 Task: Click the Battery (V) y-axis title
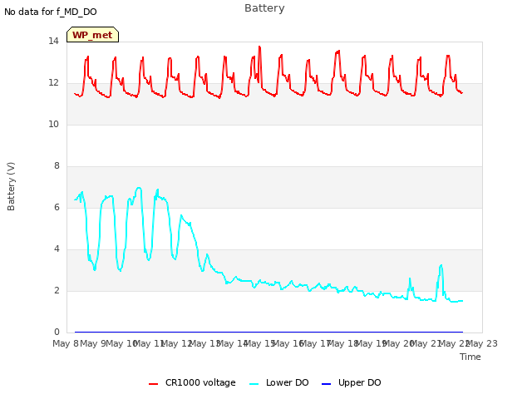coord(11,186)
